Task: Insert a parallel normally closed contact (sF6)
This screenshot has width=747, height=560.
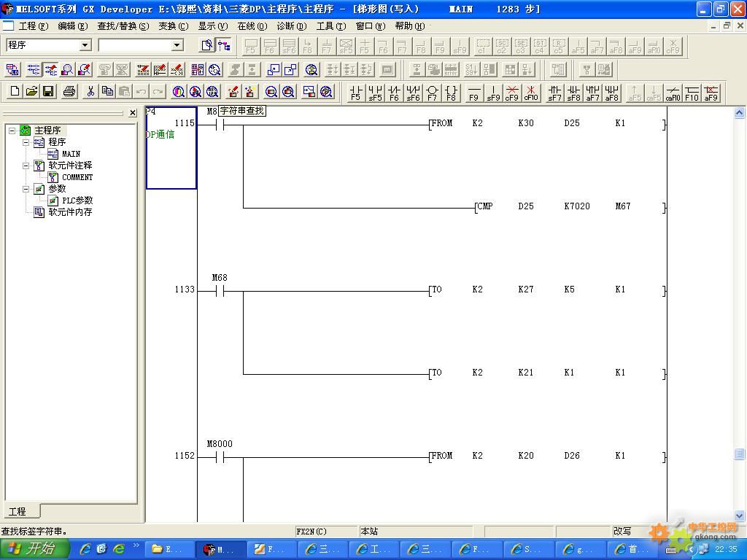Action: tap(413, 93)
